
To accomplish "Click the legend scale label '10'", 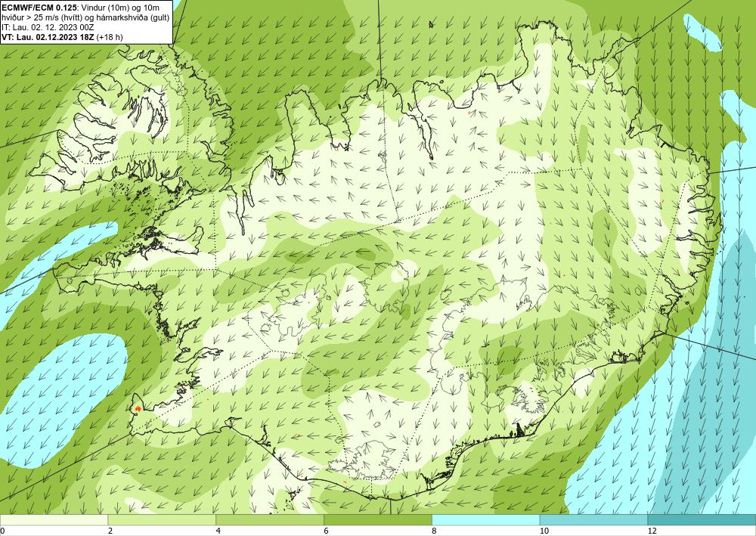I will 544,531.
